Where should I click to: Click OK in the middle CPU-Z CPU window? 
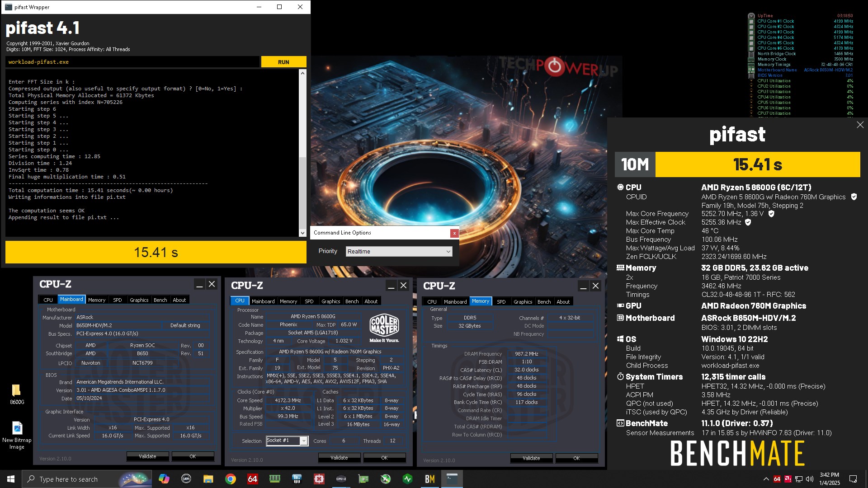(x=384, y=458)
